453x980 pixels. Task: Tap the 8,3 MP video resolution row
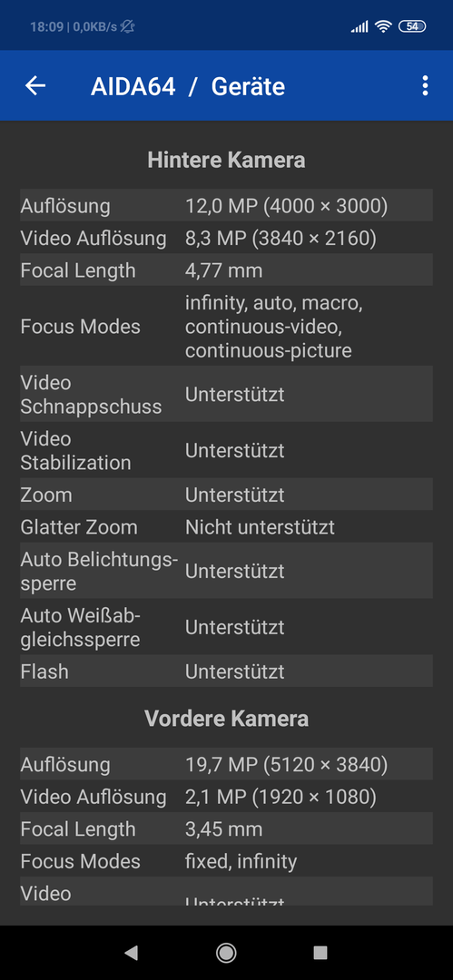[x=227, y=238]
